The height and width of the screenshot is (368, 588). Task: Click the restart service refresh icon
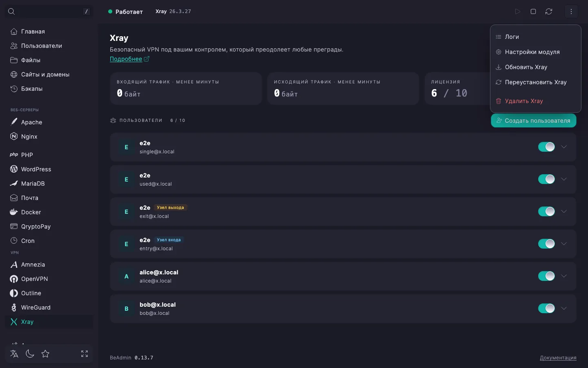pyautogui.click(x=549, y=11)
